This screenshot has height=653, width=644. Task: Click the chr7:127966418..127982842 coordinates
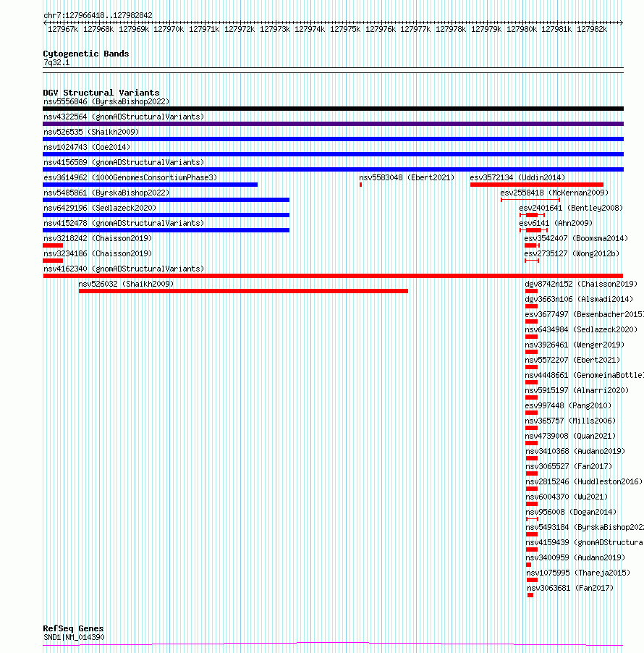coord(98,15)
